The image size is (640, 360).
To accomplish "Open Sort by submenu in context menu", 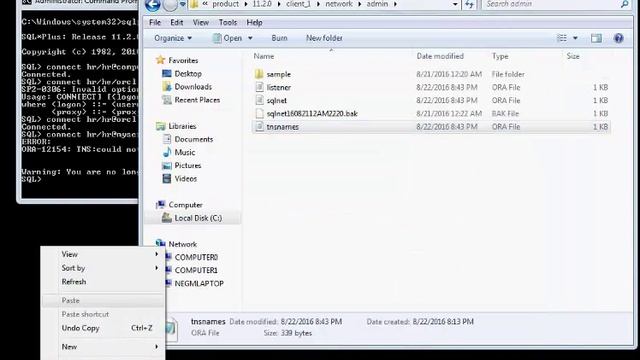I will 103,268.
